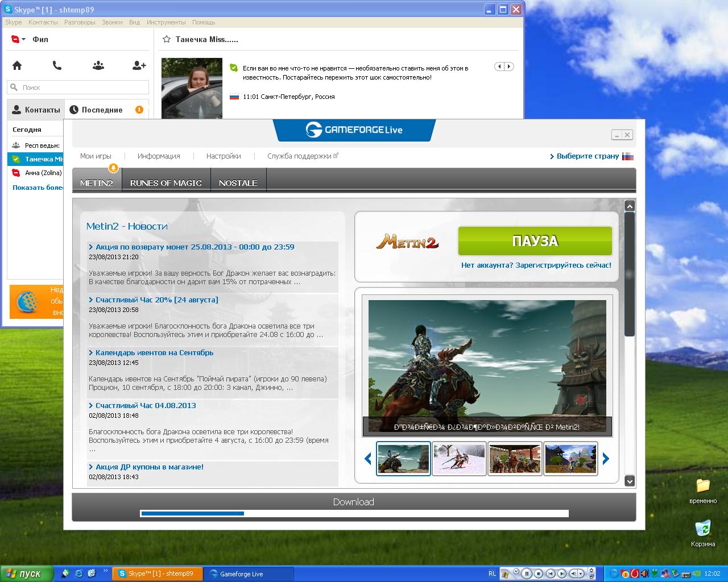Open Skype home via house icon
This screenshot has height=582, width=728.
pos(17,65)
